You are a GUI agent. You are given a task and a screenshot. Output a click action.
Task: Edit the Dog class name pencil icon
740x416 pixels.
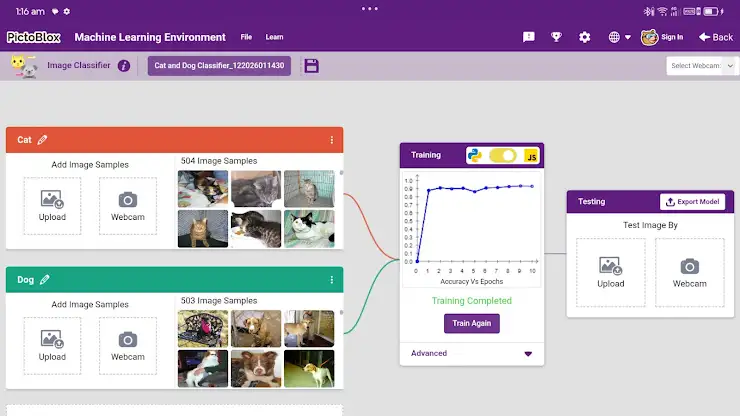[x=44, y=280]
